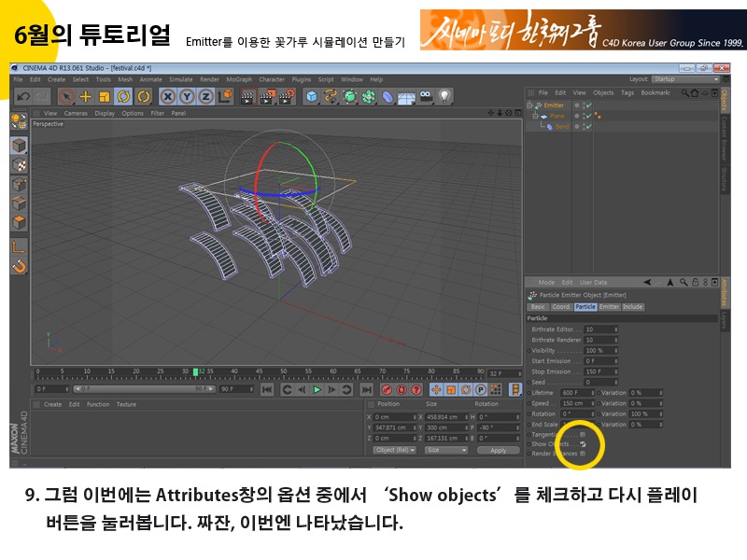Click the Camera object icon
The height and width of the screenshot is (560, 747).
(x=426, y=97)
